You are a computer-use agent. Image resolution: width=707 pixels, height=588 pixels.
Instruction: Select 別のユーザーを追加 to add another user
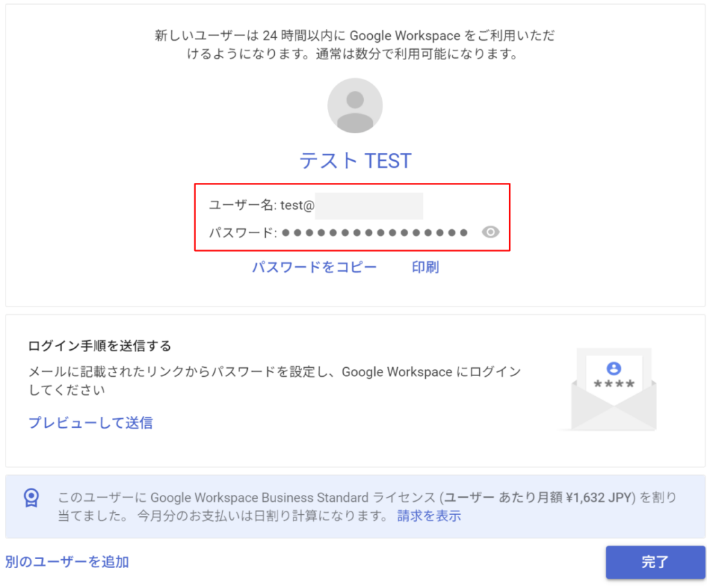67,562
